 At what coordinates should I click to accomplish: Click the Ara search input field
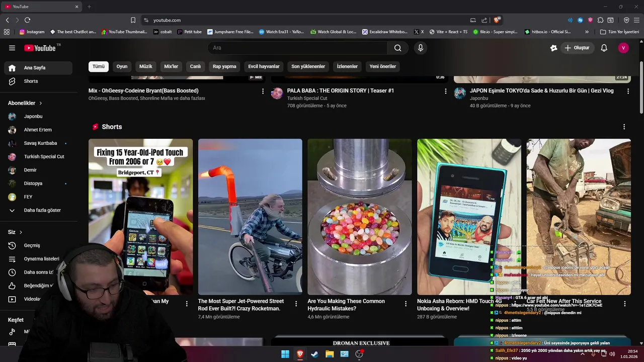(x=297, y=48)
